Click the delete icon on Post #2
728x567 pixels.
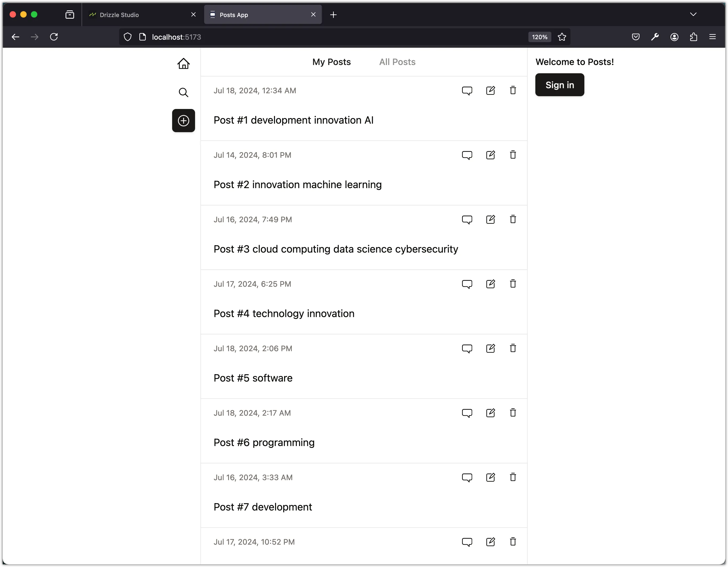tap(513, 155)
